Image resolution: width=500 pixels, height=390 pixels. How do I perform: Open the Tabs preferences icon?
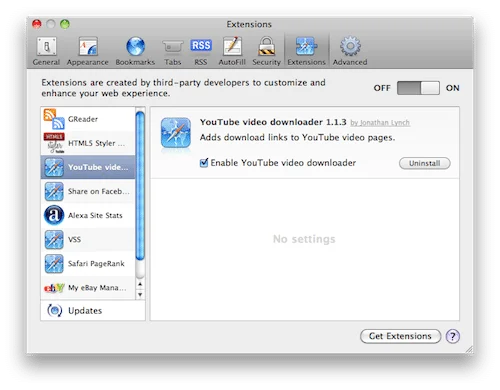173,47
